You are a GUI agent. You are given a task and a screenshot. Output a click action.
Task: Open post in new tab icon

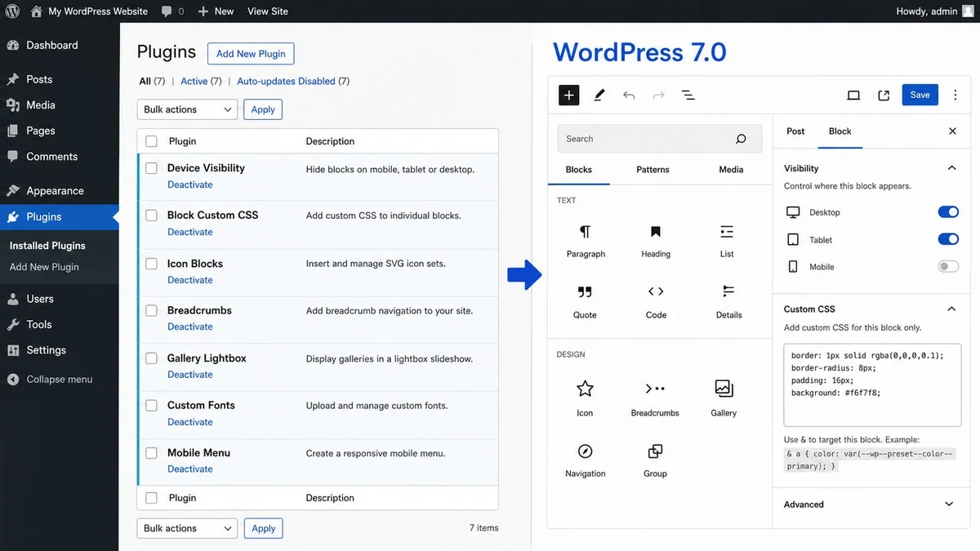click(x=884, y=96)
